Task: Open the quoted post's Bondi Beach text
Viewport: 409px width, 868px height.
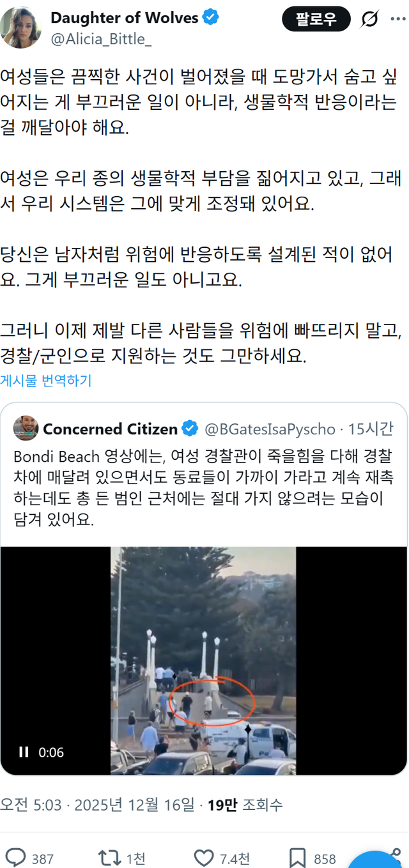Action: pos(204,489)
